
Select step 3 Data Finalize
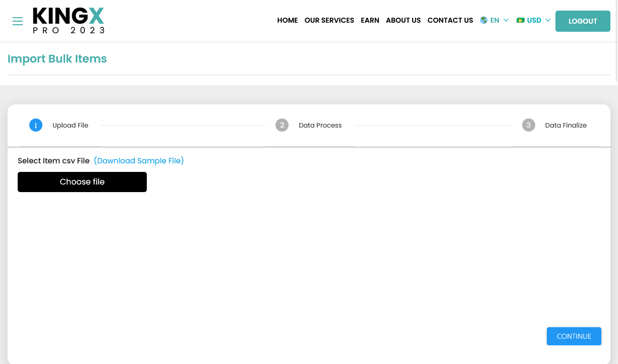tap(555, 125)
